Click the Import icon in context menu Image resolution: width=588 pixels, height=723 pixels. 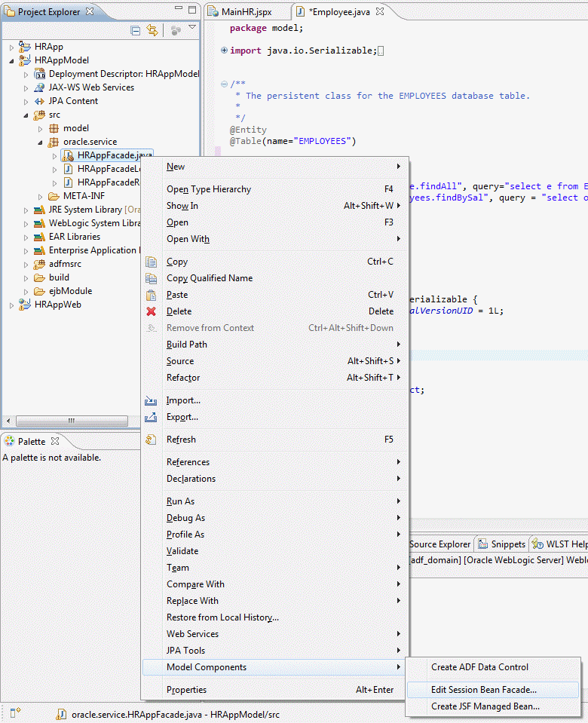coord(152,400)
